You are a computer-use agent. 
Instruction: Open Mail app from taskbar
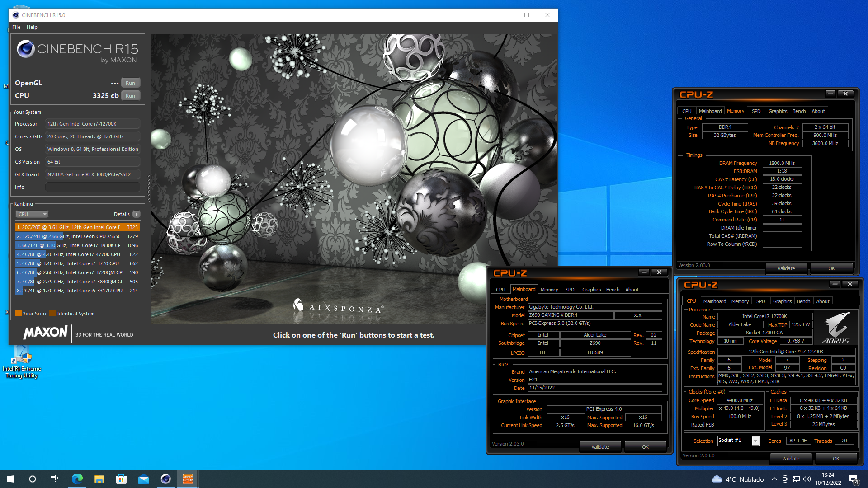tap(143, 479)
